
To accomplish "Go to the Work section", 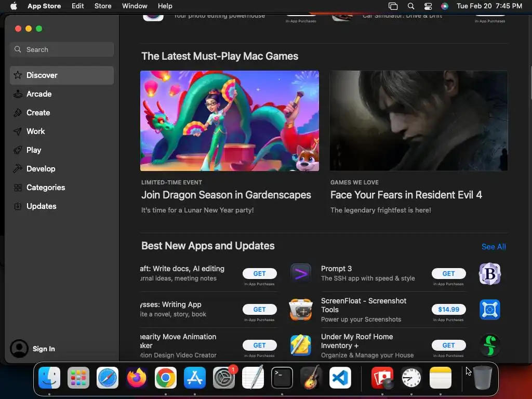I will (x=62, y=131).
